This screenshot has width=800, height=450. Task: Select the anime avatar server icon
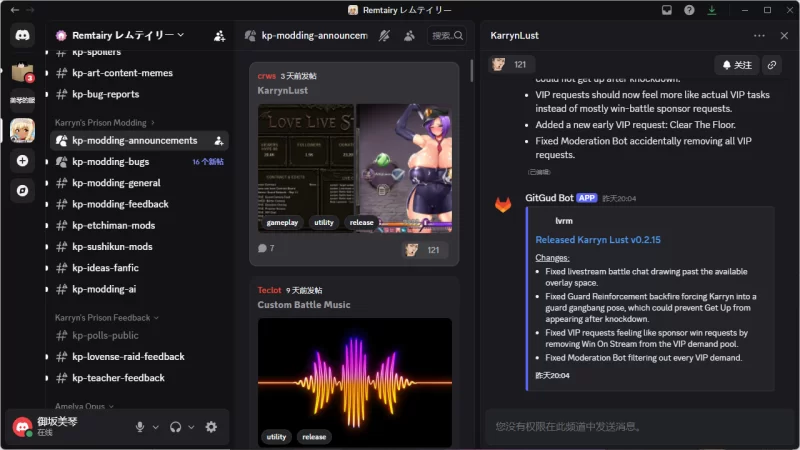click(x=22, y=130)
